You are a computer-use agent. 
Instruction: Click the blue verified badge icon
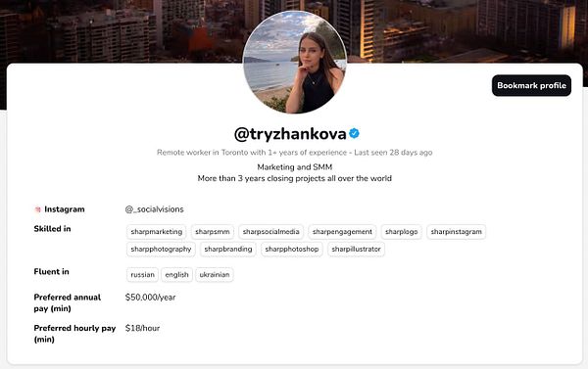coord(354,133)
